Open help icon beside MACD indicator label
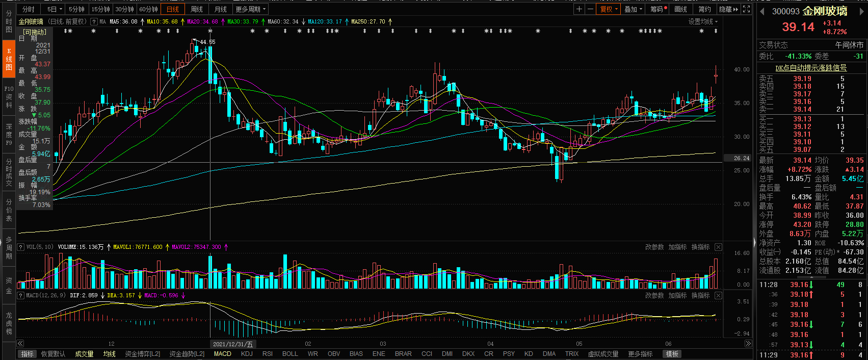Viewport: 868px width, 360px height. 21,295
